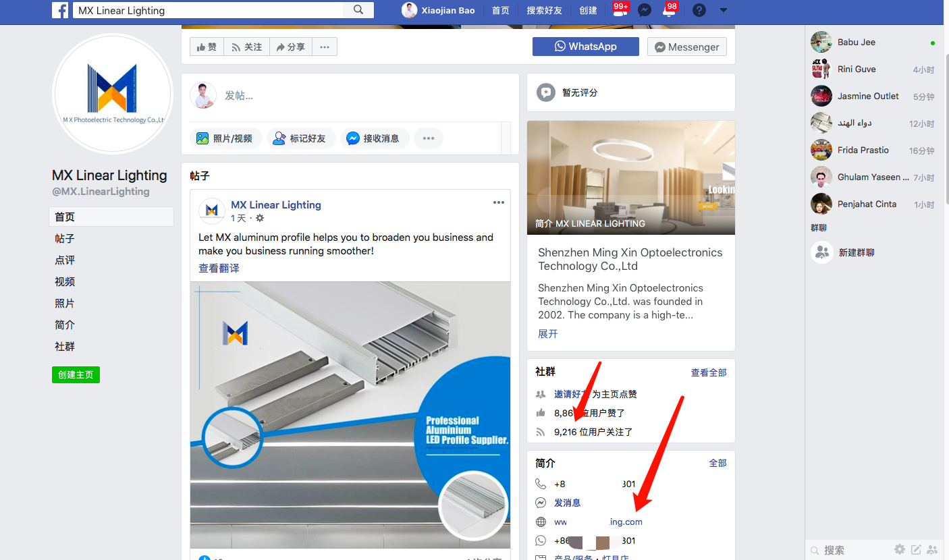Image resolution: width=949 pixels, height=560 pixels.
Task: Click 搜索好友 in the top navigation bar
Action: pos(545,10)
